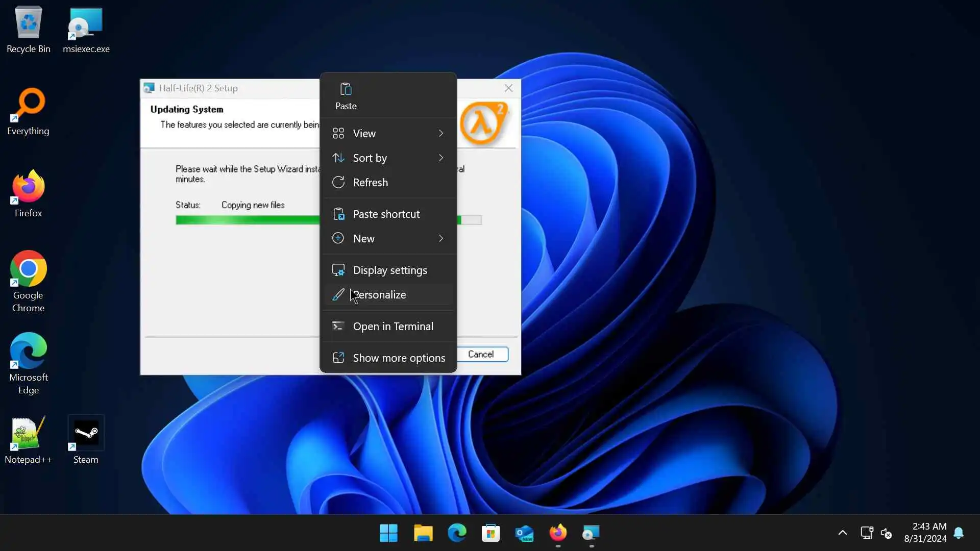The image size is (980, 551).
Task: Click the installer progress bar
Action: point(248,220)
